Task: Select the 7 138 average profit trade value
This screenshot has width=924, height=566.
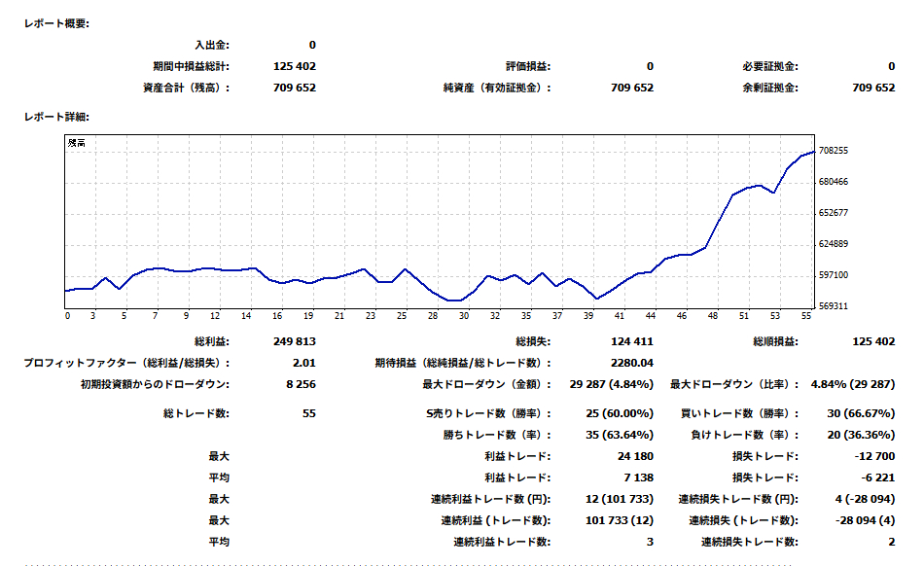Action: (639, 478)
